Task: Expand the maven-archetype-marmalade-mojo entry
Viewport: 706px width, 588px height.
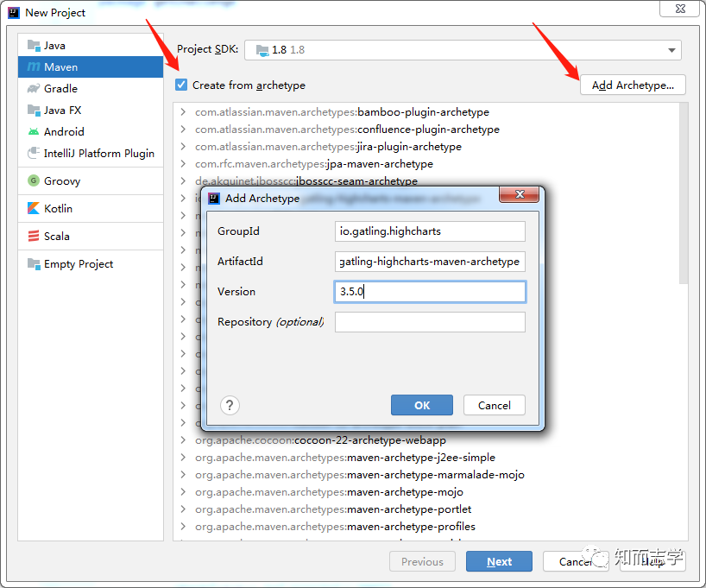Action: [183, 474]
